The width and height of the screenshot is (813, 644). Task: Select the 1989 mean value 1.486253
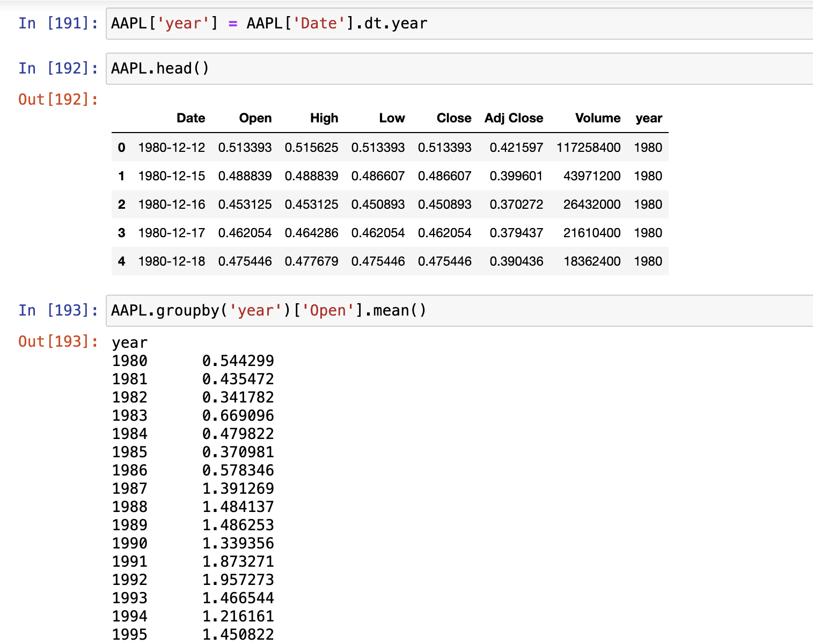pos(238,525)
